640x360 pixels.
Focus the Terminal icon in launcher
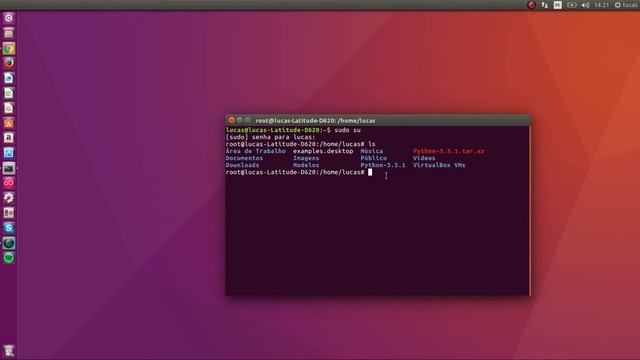point(9,168)
